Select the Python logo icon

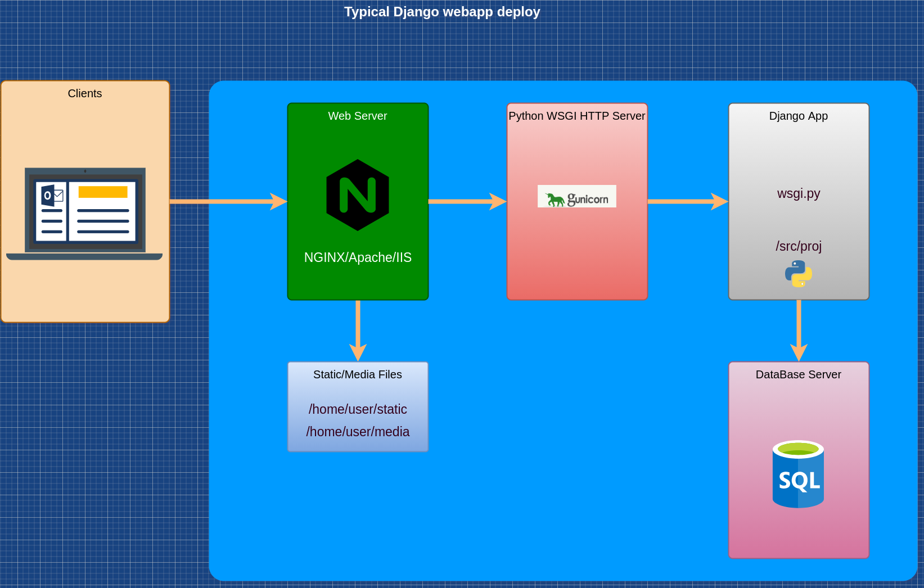(x=798, y=274)
